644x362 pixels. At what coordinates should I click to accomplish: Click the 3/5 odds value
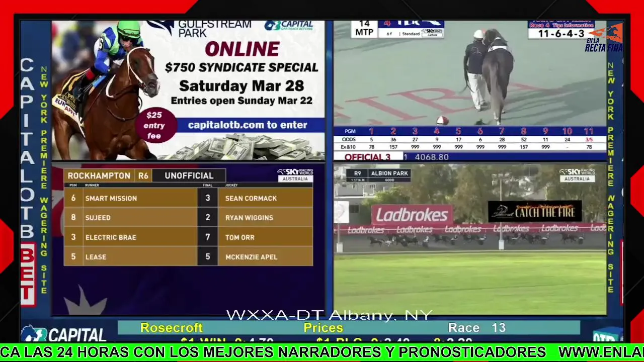pyautogui.click(x=588, y=140)
